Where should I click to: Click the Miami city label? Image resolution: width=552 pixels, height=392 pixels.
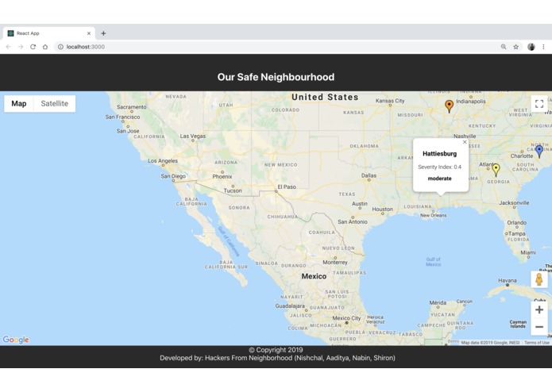(528, 252)
